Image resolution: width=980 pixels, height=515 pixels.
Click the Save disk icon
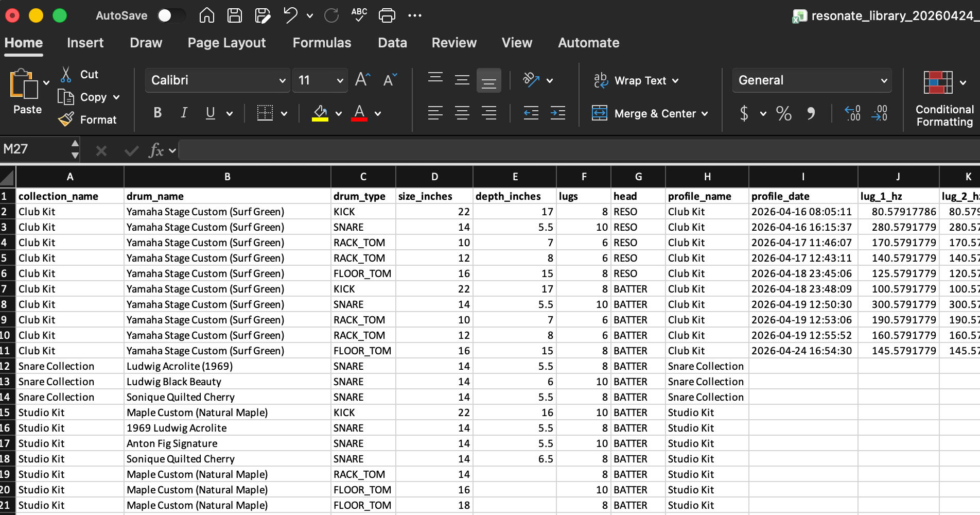coord(235,15)
